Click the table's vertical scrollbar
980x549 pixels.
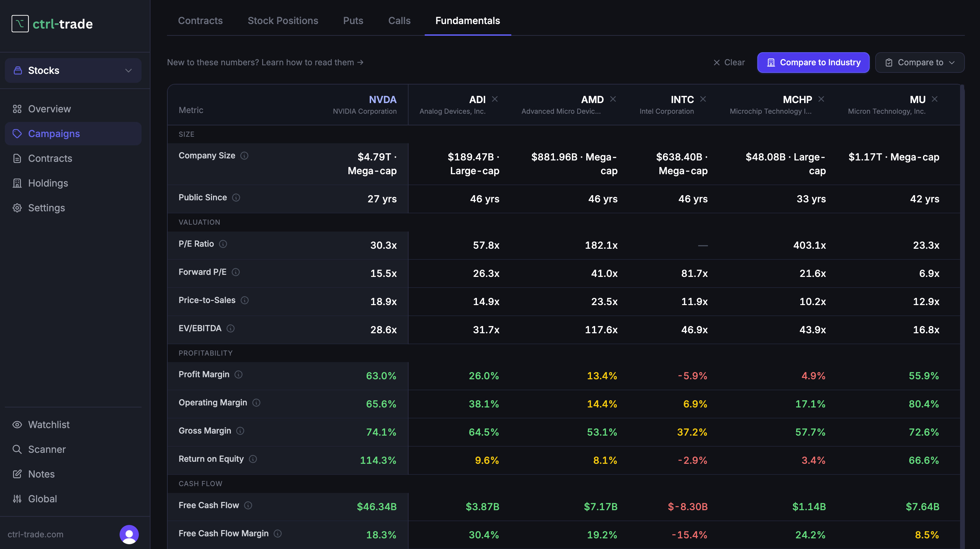(x=962, y=316)
